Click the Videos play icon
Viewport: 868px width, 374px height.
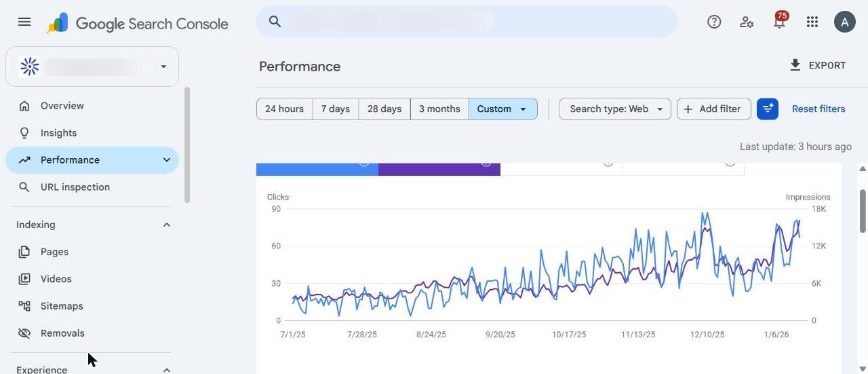(x=24, y=279)
